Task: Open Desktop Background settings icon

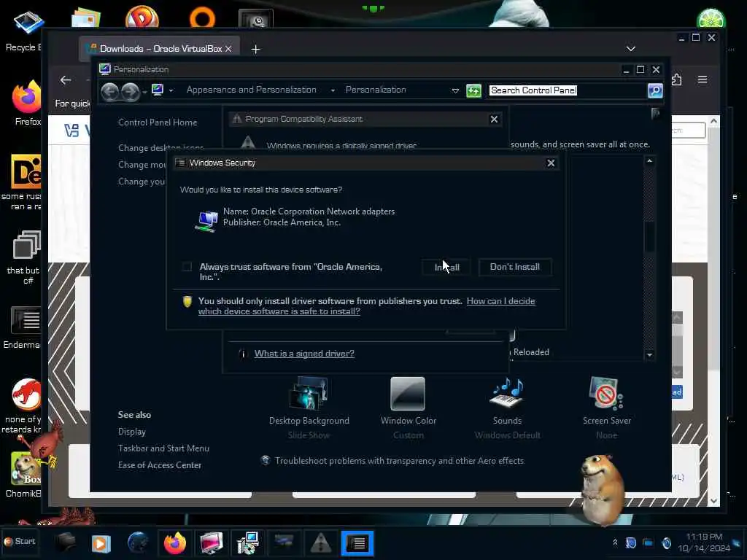Action: pyautogui.click(x=309, y=394)
